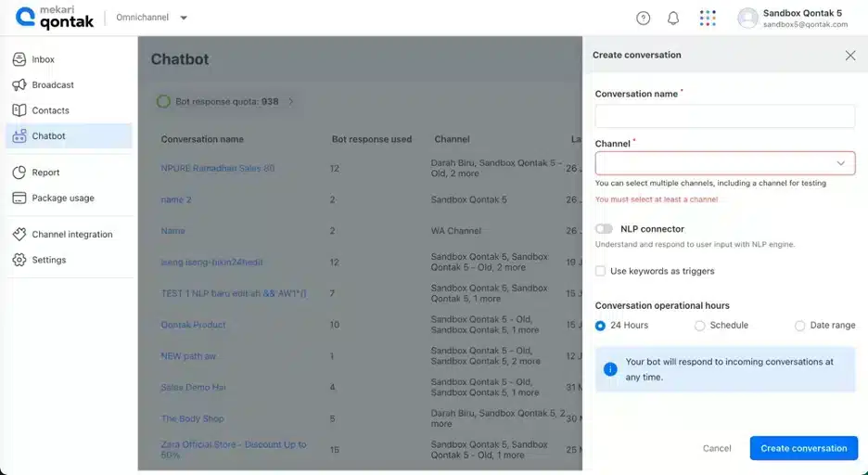This screenshot has width=868, height=475.
Task: Click the Settings gear icon
Action: [19, 260]
